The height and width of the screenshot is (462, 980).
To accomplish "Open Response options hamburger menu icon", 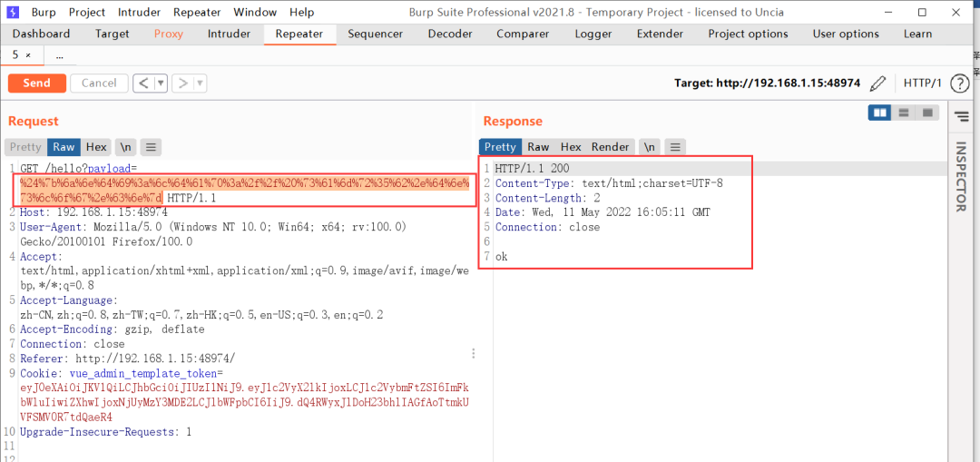I will pos(674,147).
